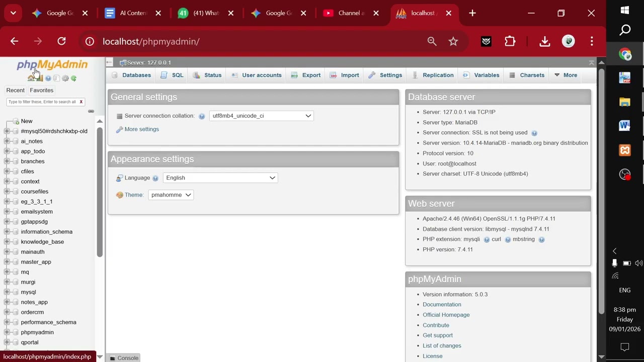Image resolution: width=644 pixels, height=362 pixels.
Task: Open the Chrome extensions puzzle icon
Action: click(x=510, y=42)
